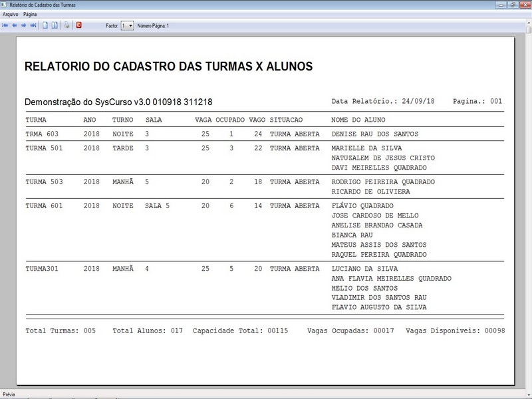Select two-page view icon
532x399 pixels.
click(x=55, y=25)
